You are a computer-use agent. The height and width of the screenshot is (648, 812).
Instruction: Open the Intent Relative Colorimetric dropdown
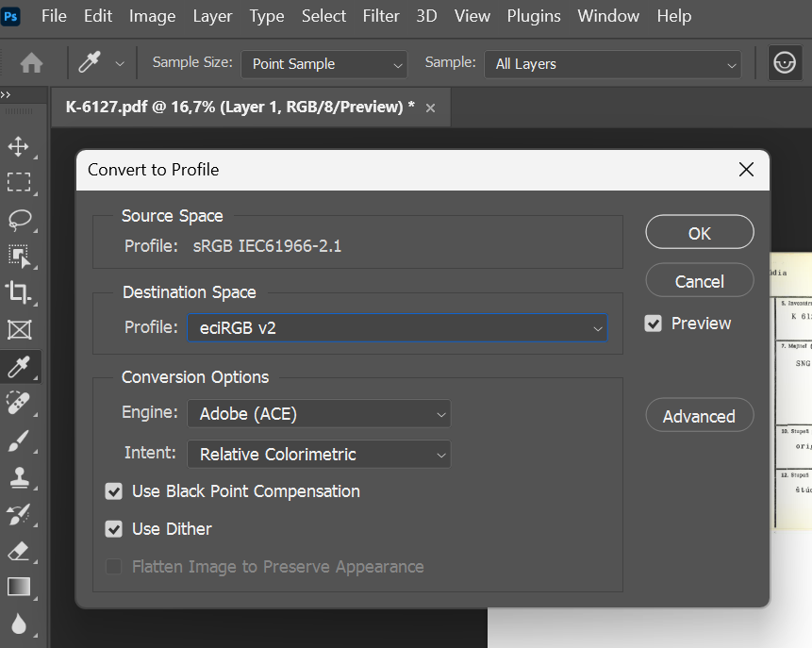[x=319, y=455]
